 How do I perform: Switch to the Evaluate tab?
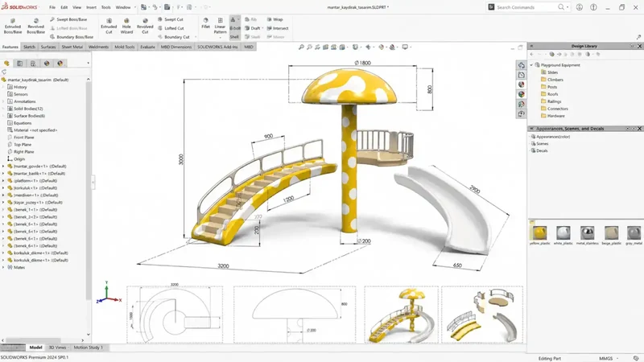tap(147, 47)
